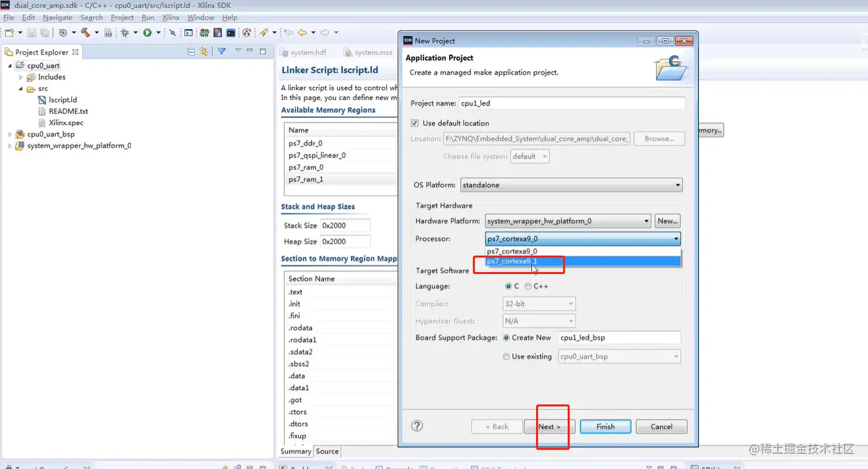Click the red circular refresh toolbar icon
868x469 pixels.
tap(246, 32)
